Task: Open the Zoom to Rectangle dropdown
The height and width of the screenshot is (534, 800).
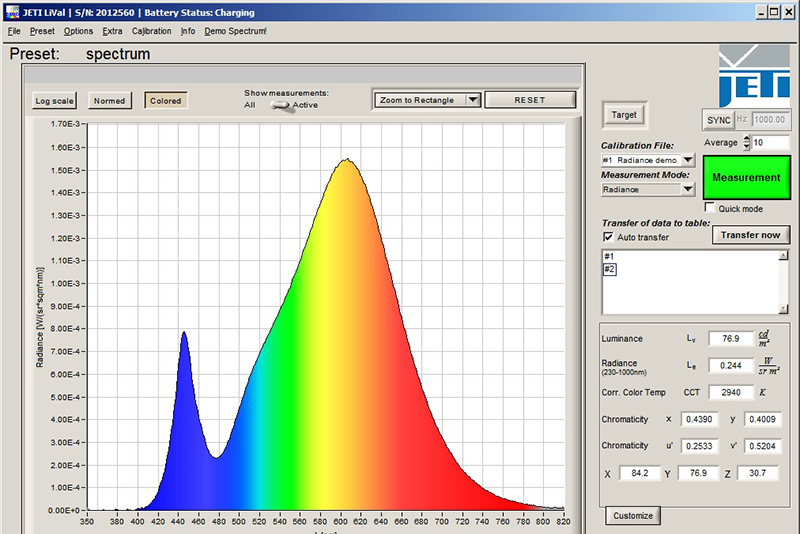Action: click(427, 100)
